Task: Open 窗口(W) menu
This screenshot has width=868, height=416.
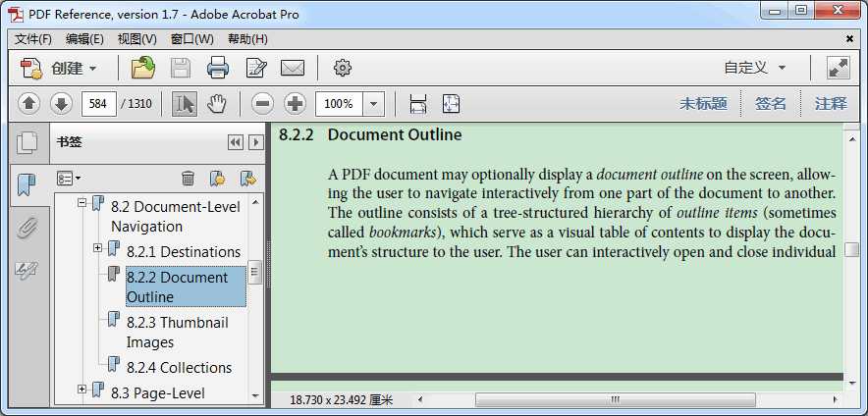Action: click(192, 39)
